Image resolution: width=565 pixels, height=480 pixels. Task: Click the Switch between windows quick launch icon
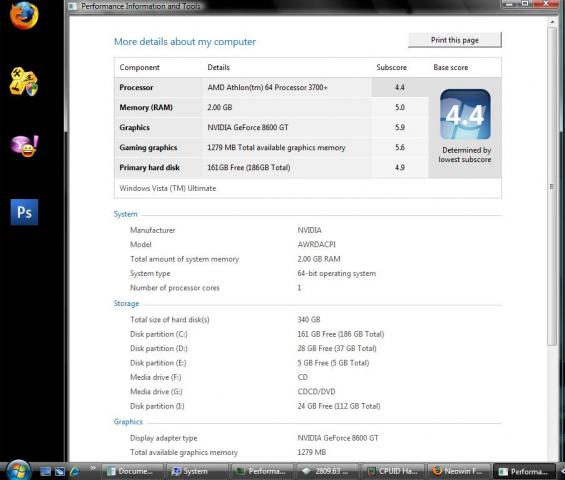click(x=60, y=471)
